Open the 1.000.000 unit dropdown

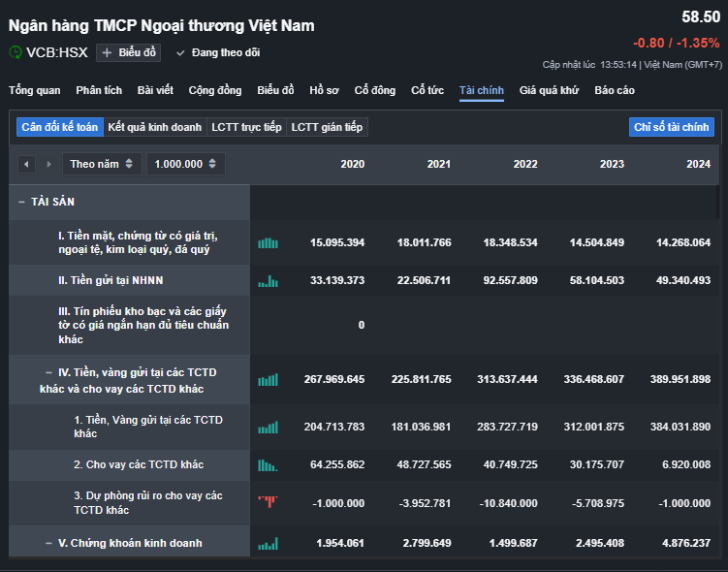pyautogui.click(x=185, y=164)
